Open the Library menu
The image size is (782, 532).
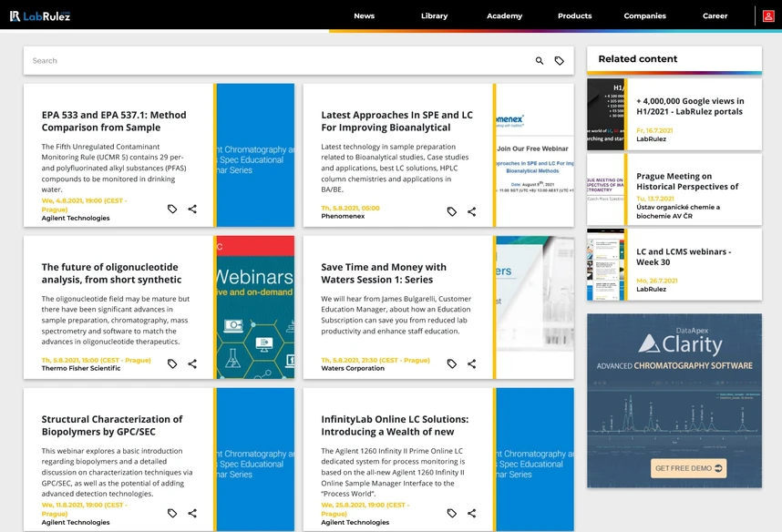(435, 16)
